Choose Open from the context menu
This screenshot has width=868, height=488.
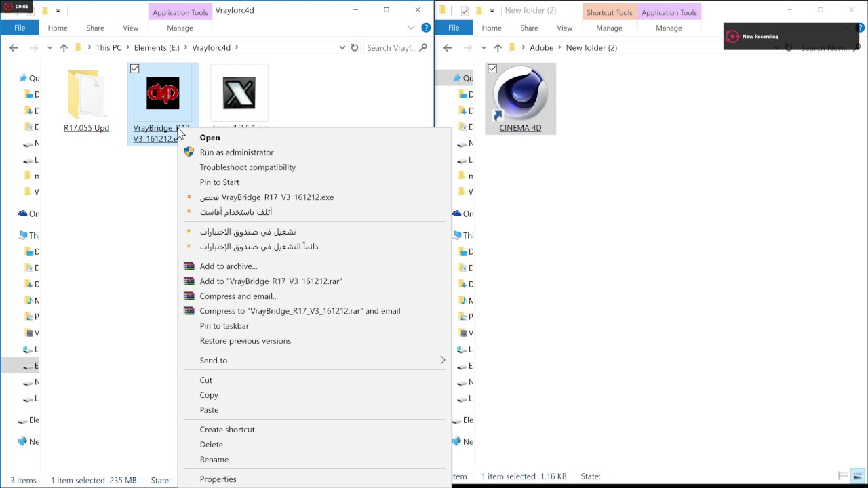pyautogui.click(x=210, y=138)
